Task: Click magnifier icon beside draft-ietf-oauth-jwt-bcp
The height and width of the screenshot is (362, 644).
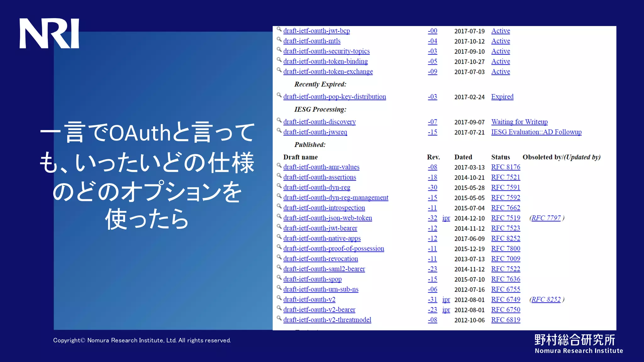Action: pos(279,29)
